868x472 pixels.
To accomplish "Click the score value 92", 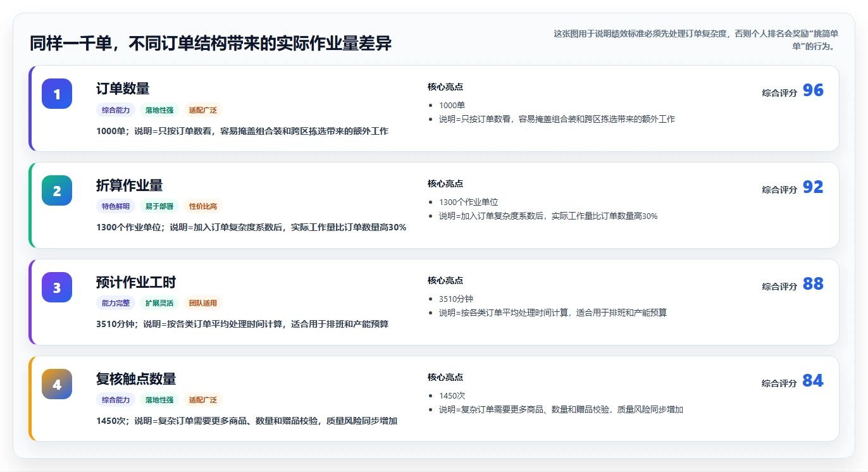I will coord(813,187).
